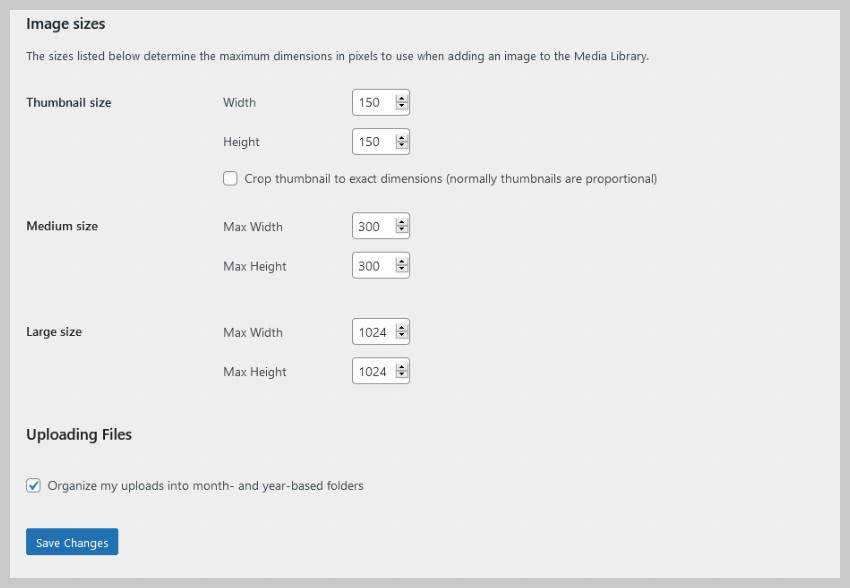Screen dimensions: 850x588
Task: Increase the Thumbnail Height with spinner
Action: click(x=401, y=138)
